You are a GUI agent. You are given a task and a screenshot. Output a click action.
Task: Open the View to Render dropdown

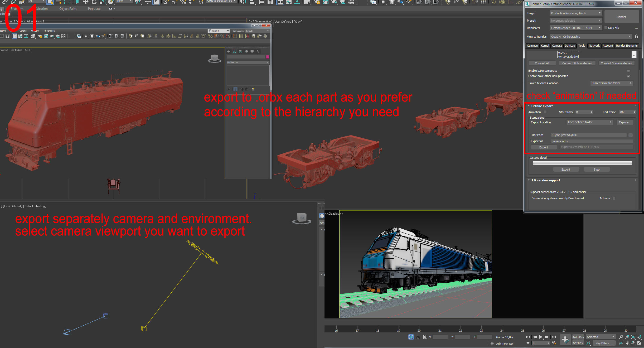[590, 37]
